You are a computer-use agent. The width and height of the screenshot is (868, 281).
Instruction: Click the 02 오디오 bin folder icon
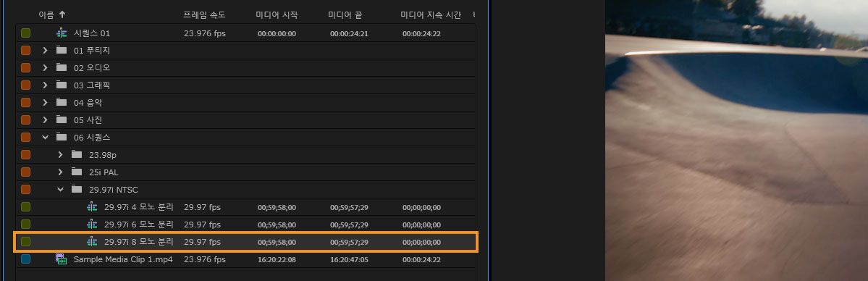point(61,67)
